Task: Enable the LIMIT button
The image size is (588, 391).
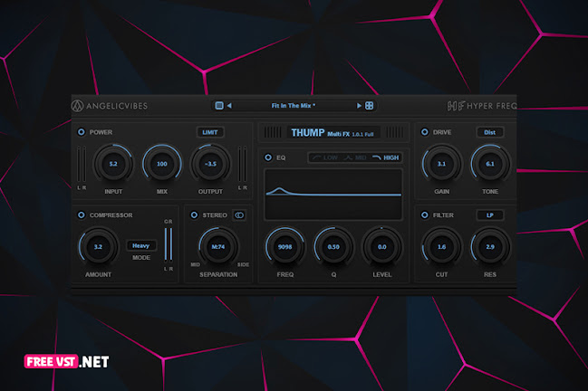Action: pyautogui.click(x=210, y=132)
